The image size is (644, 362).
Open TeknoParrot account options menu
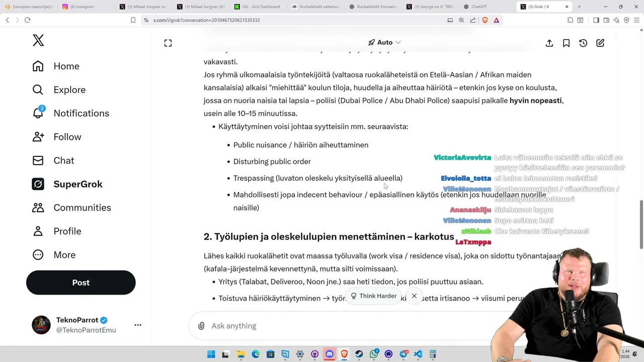pyautogui.click(x=138, y=325)
